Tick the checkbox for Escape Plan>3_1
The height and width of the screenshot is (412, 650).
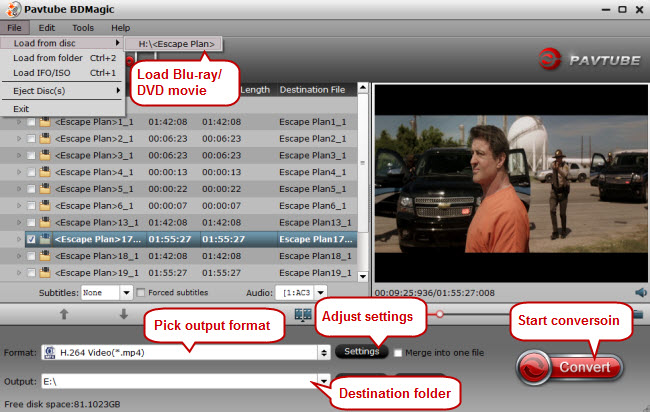31,155
